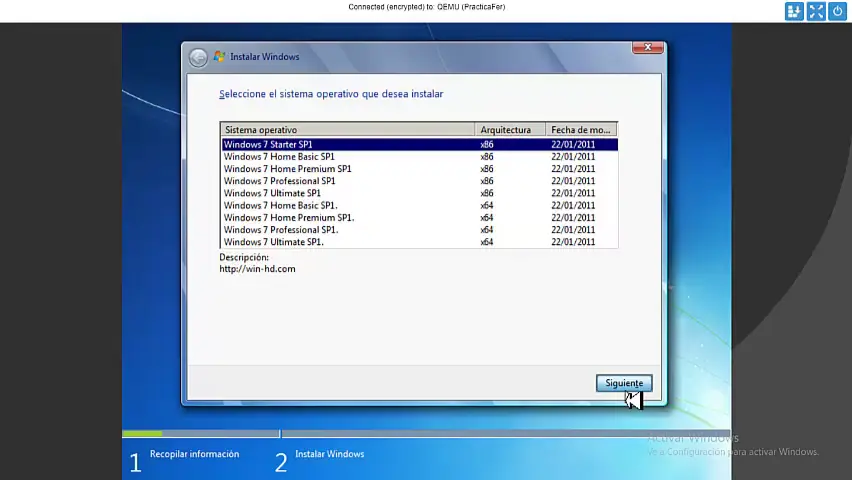Close the Instalar Windows dialog
The height and width of the screenshot is (480, 852).
pyautogui.click(x=648, y=48)
